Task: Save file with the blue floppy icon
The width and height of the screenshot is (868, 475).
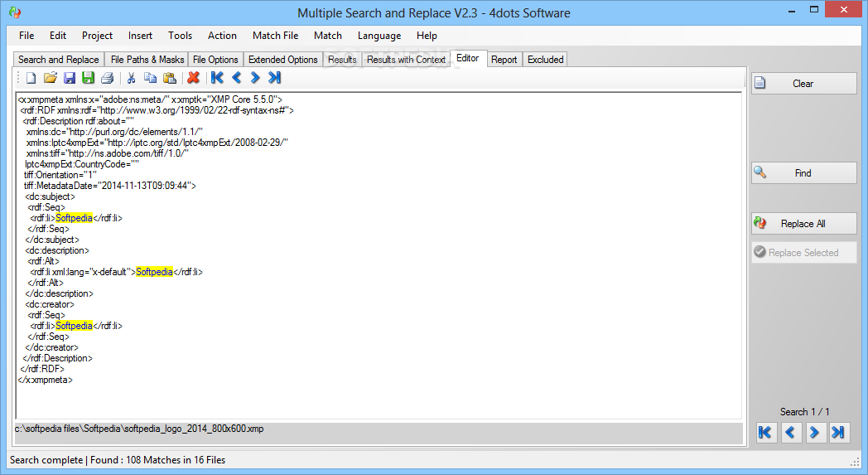Action: pyautogui.click(x=70, y=78)
